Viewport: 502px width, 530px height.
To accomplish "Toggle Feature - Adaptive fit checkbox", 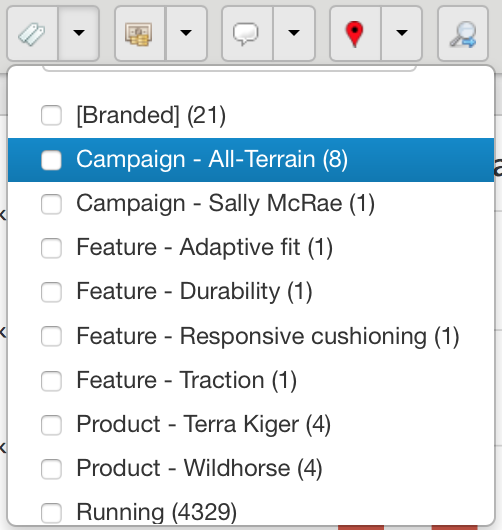I will pyautogui.click(x=51, y=248).
